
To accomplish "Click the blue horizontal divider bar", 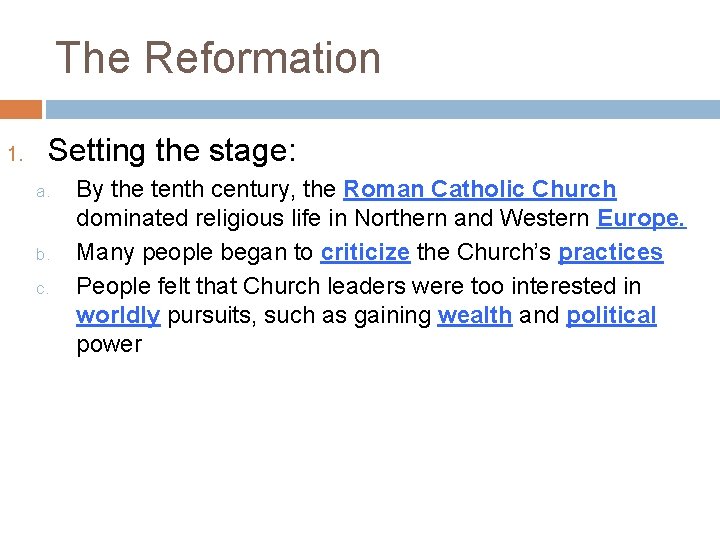I will coord(380,109).
